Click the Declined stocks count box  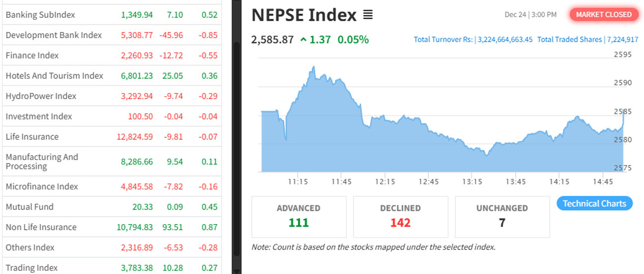(x=400, y=217)
